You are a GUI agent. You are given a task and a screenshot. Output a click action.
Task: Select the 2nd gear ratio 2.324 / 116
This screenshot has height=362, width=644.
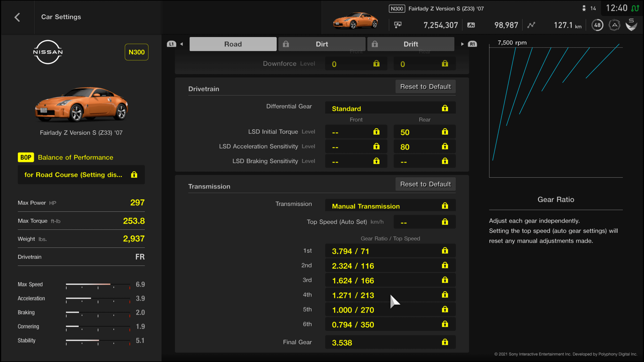pos(390,265)
